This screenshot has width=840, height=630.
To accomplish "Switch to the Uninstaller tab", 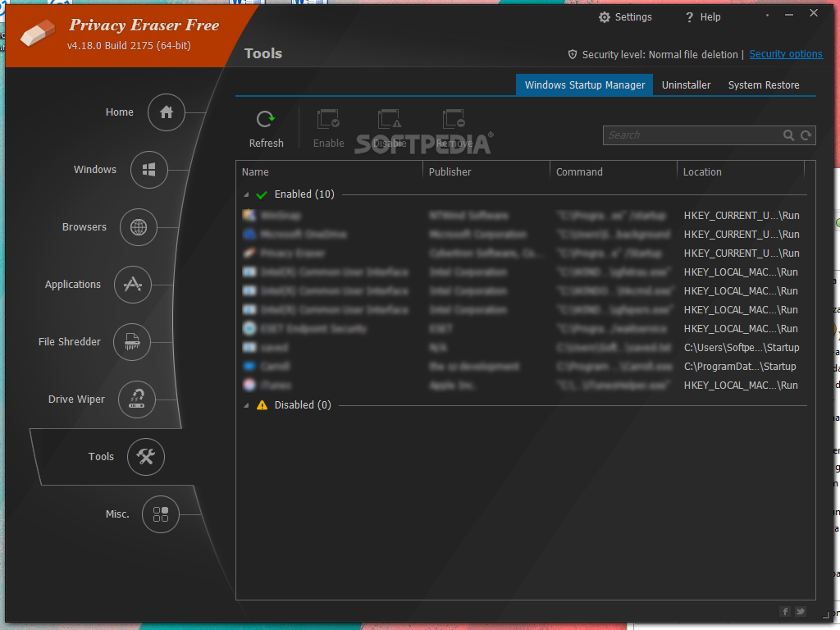I will coord(686,85).
